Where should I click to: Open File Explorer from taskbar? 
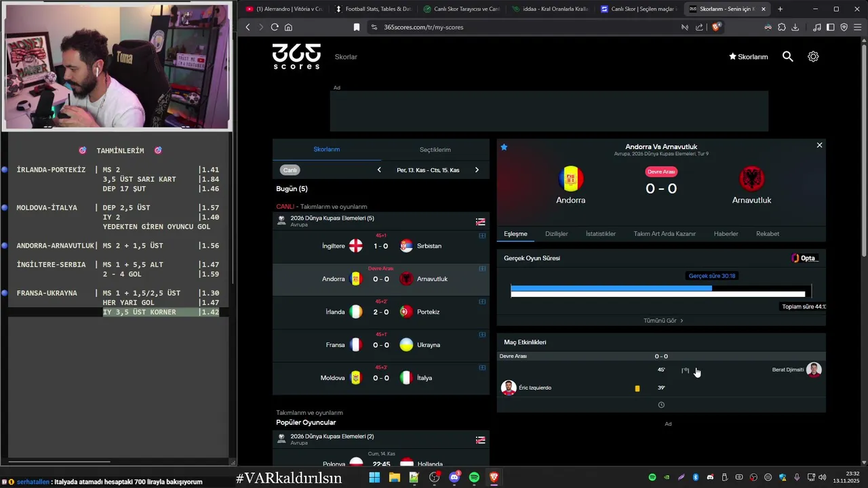pyautogui.click(x=394, y=477)
